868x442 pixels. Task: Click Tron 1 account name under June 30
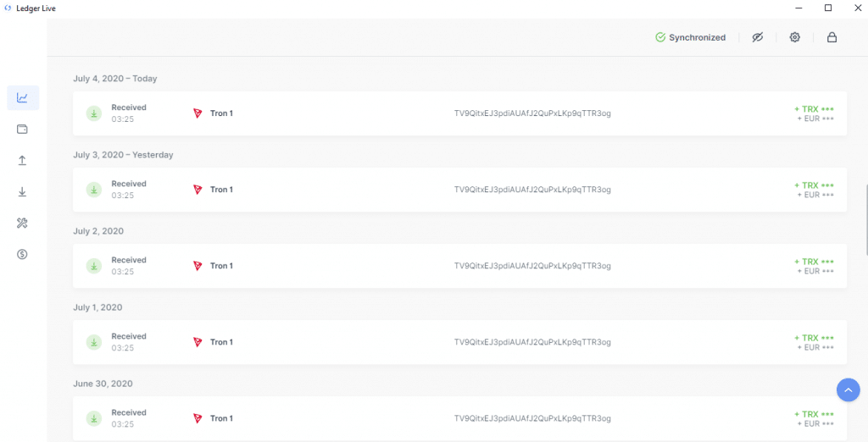point(221,419)
